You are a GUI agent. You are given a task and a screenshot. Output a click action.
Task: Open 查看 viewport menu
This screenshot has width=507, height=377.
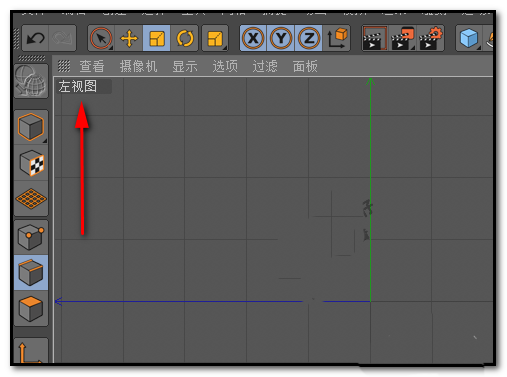92,66
